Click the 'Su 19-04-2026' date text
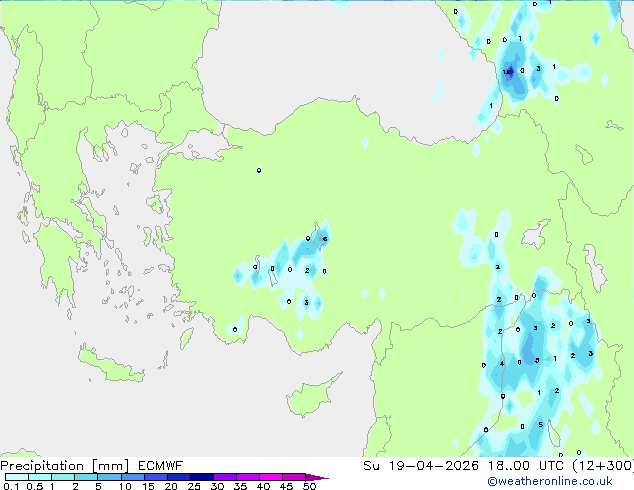Viewport: 634px width, 490px height. [421, 466]
